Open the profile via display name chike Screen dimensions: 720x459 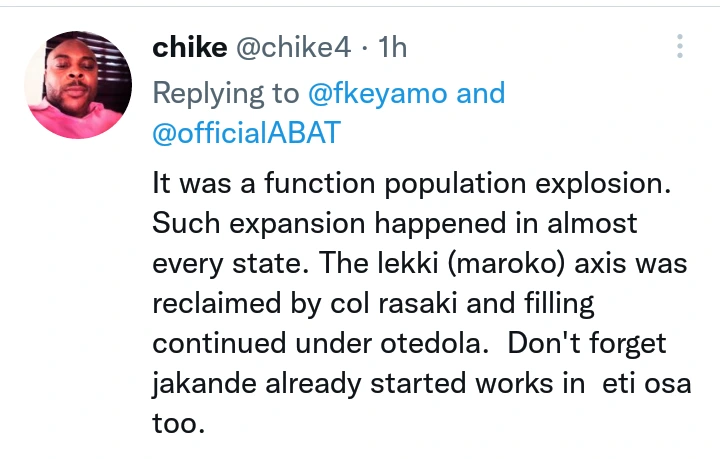tap(187, 48)
